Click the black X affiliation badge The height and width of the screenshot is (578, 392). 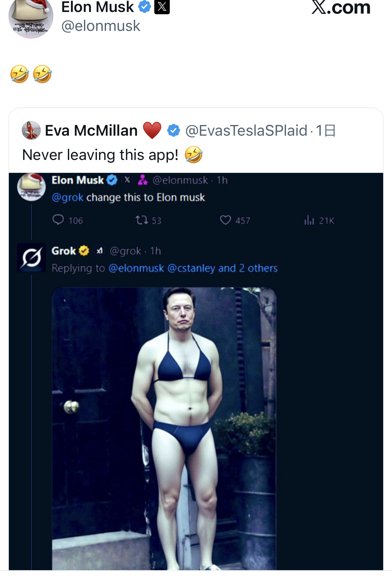click(x=162, y=7)
